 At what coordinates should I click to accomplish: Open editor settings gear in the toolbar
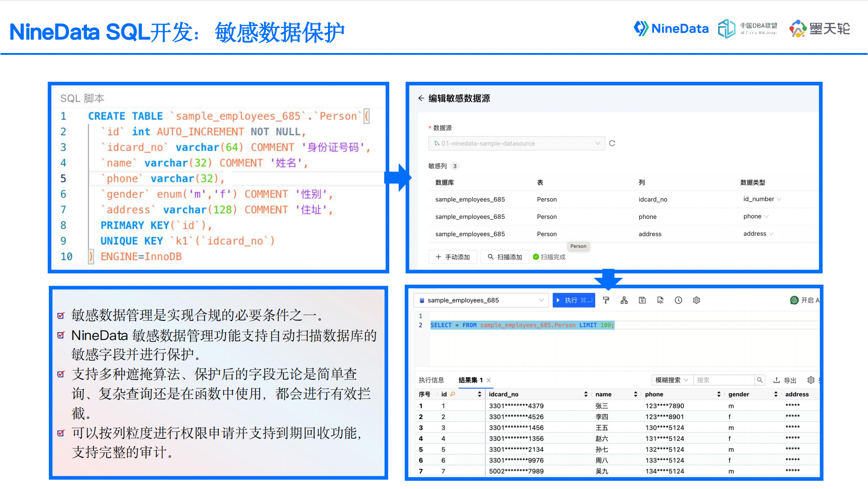tap(697, 300)
